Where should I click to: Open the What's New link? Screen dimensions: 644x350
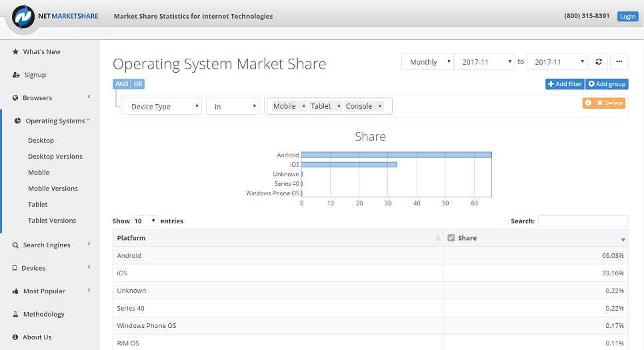coord(41,52)
